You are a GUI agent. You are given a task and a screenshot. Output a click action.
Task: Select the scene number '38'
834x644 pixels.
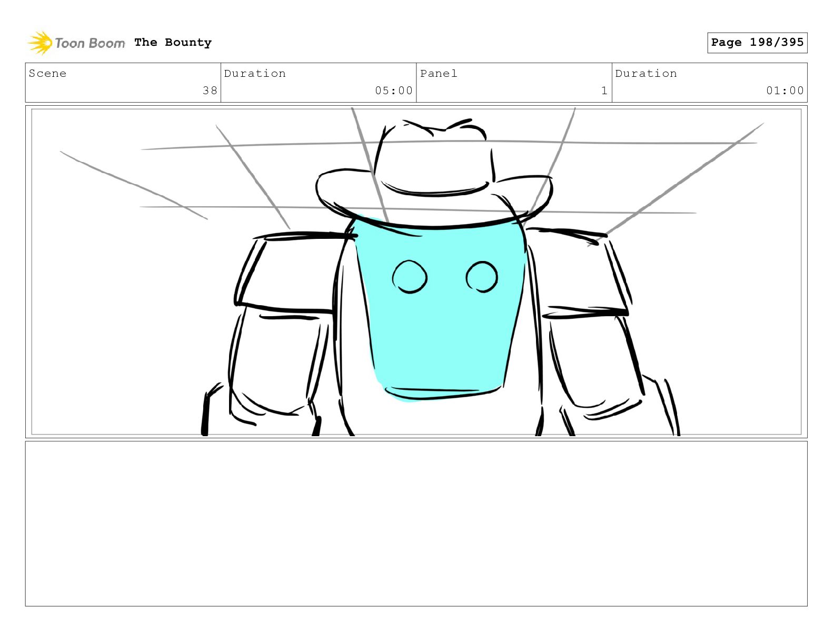210,90
